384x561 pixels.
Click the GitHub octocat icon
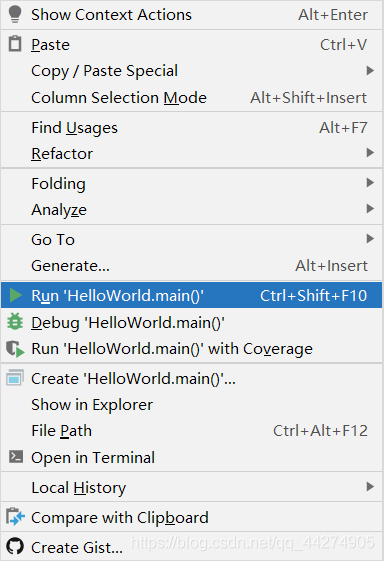[x=15, y=547]
